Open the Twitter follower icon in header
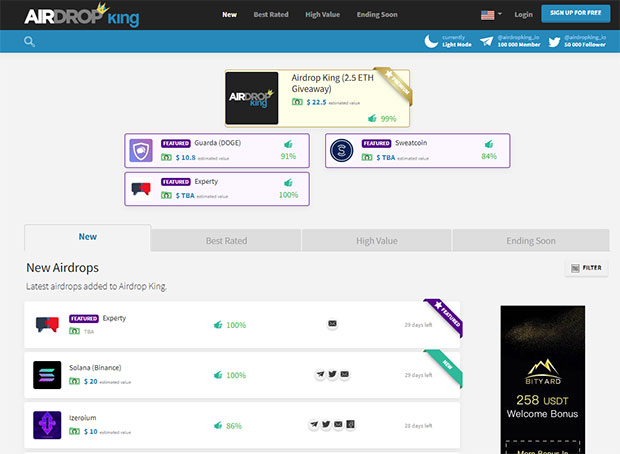This screenshot has height=454, width=620. click(x=554, y=41)
